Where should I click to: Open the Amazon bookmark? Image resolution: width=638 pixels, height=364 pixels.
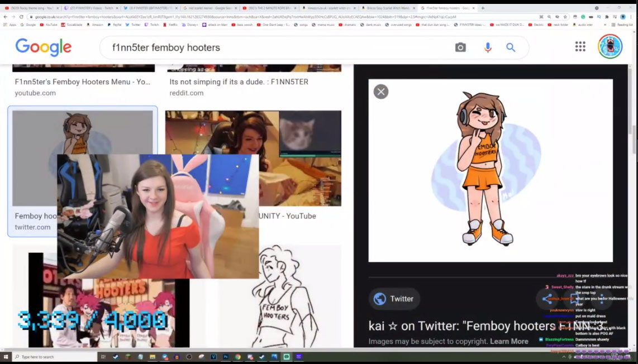(x=95, y=25)
